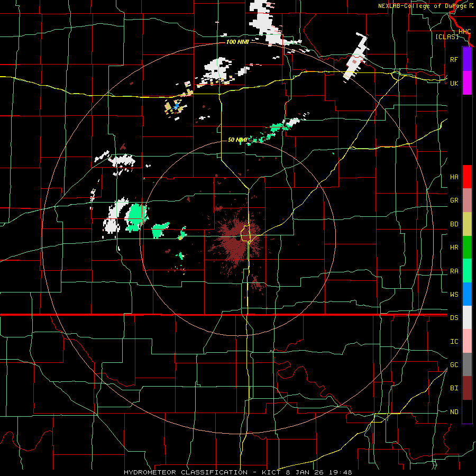Click the RA legend label

pos(454,271)
